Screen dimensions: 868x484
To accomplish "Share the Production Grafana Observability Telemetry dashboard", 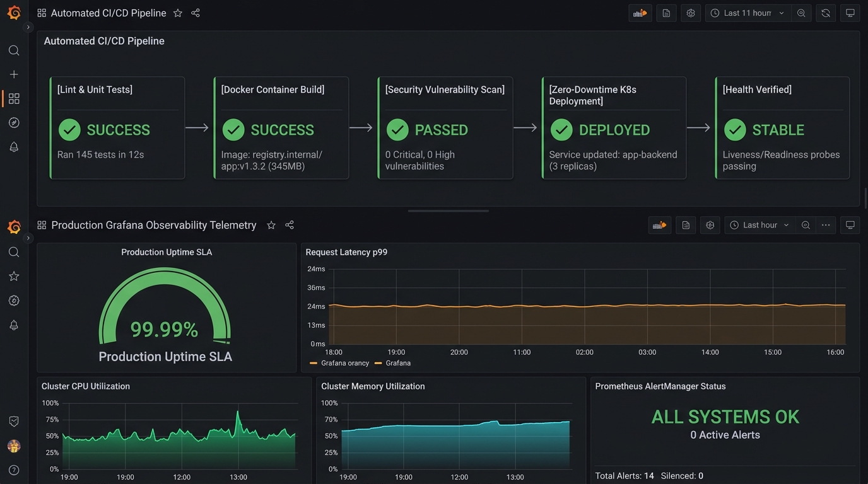I will pos(290,225).
